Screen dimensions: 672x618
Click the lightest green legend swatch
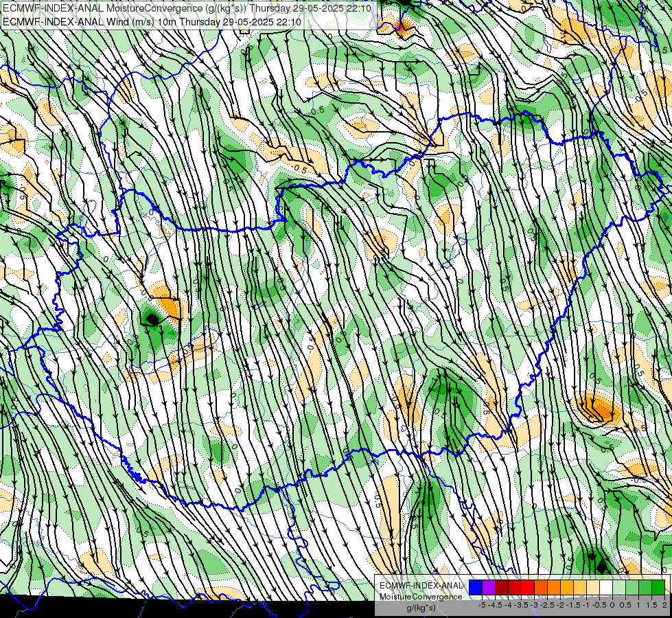click(x=619, y=587)
